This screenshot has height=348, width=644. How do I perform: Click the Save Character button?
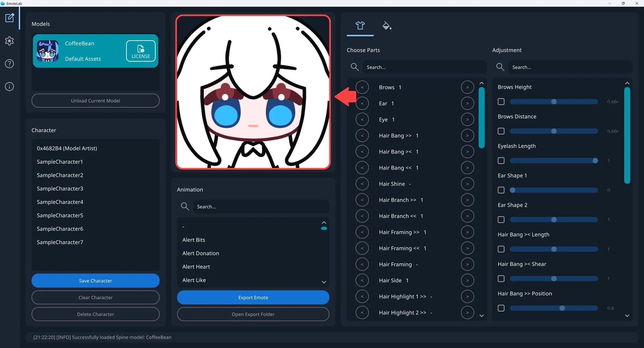pyautogui.click(x=95, y=281)
